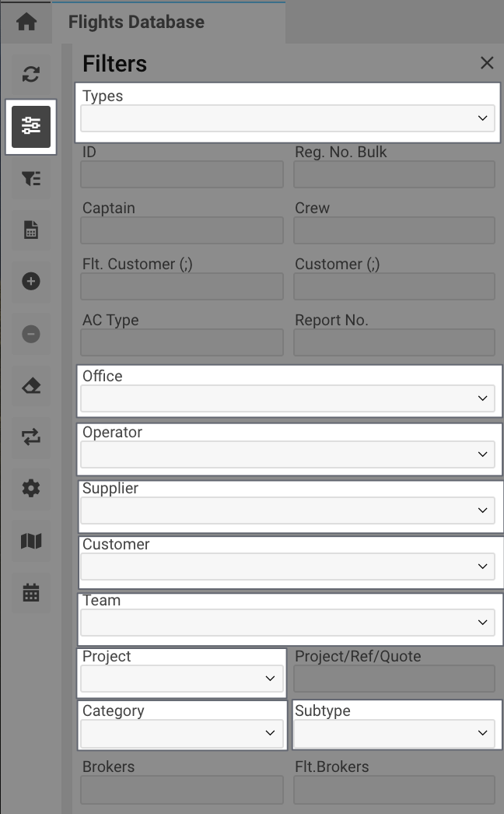
Task: Click the report document icon in sidebar
Action: click(30, 230)
